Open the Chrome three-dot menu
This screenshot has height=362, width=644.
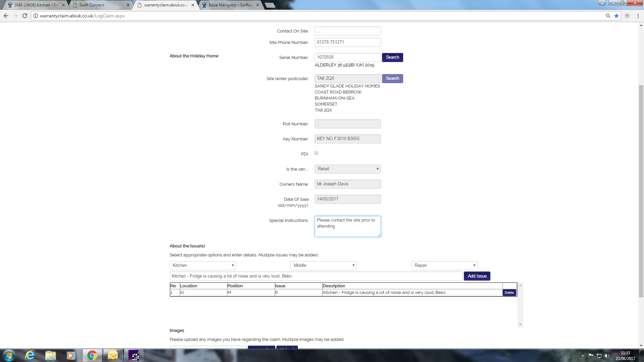click(638, 16)
